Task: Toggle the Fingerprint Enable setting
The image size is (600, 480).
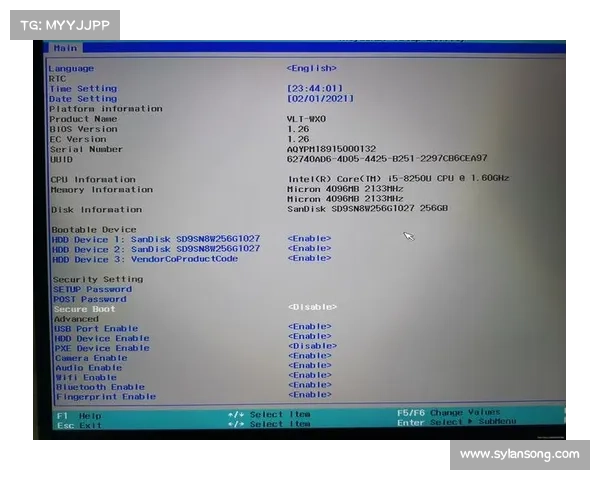Action: pos(309,395)
